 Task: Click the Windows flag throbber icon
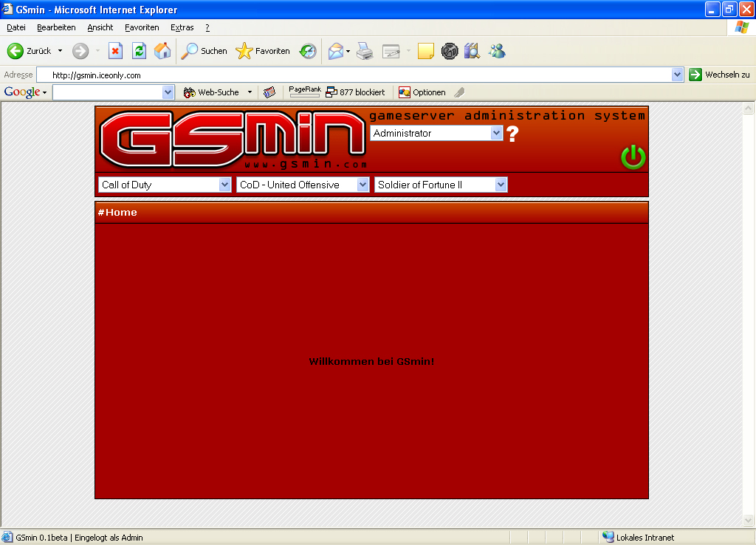click(741, 27)
